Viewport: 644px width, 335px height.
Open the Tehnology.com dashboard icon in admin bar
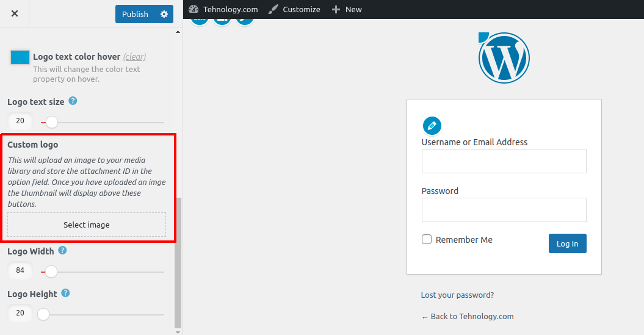(x=194, y=9)
